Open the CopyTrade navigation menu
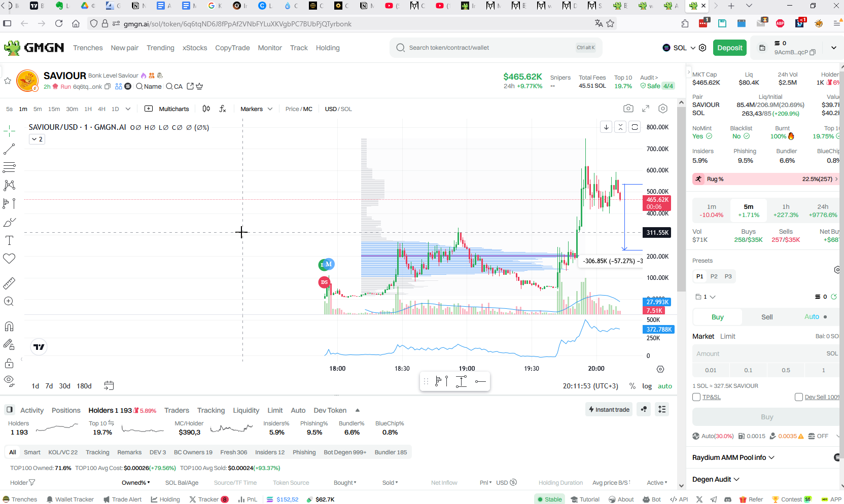 pyautogui.click(x=232, y=48)
